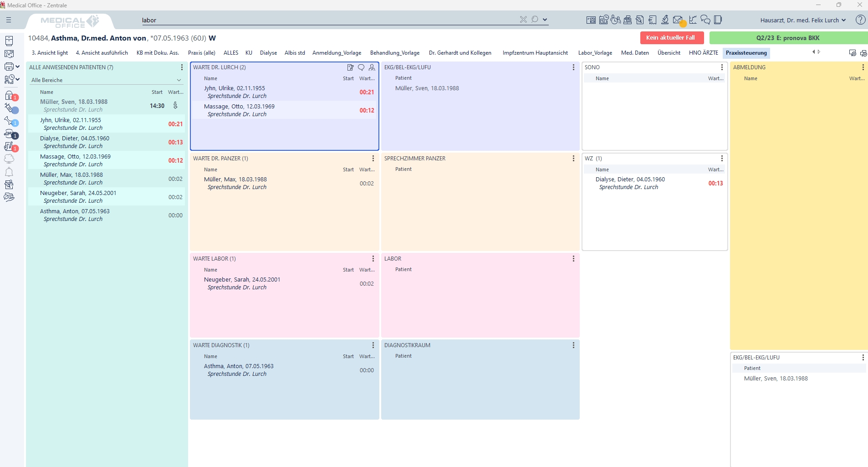Open the Alle anwesenden Patienten options menu
Viewport: 868px width, 467px height.
(x=182, y=67)
